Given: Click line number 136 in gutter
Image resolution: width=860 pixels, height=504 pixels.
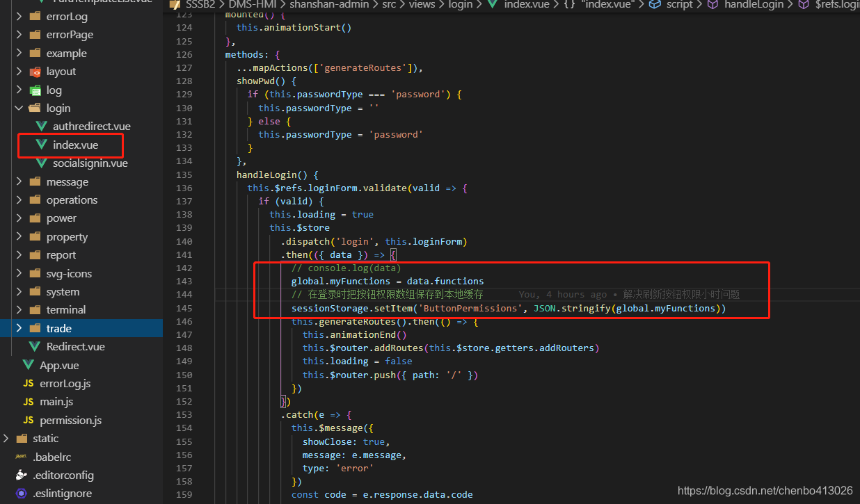Looking at the screenshot, I should [x=184, y=188].
